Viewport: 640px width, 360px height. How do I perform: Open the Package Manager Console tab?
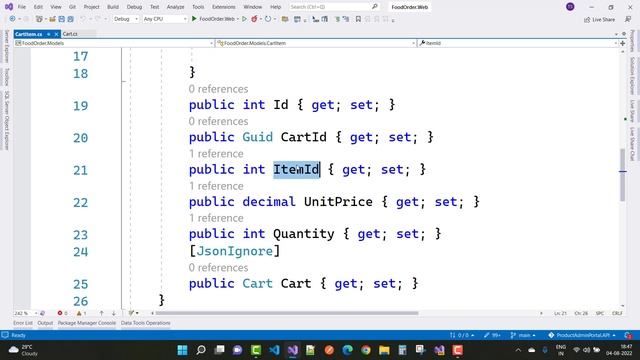click(87, 323)
